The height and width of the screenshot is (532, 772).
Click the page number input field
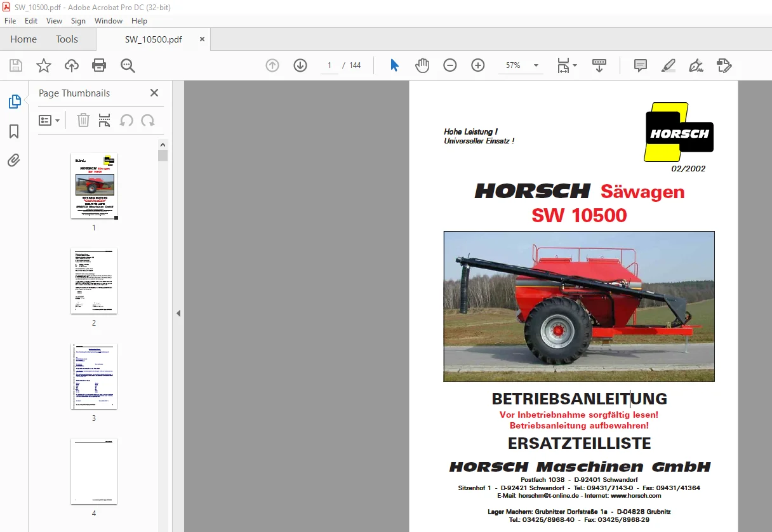coord(329,65)
